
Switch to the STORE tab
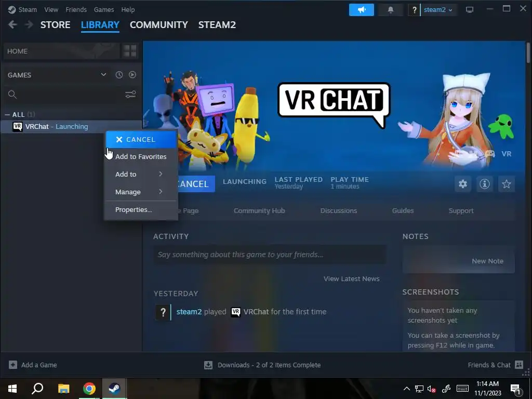pos(55,25)
